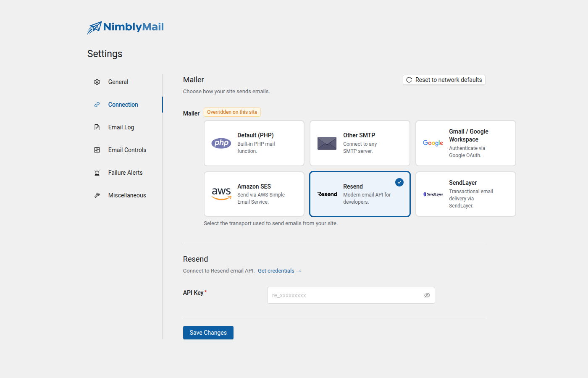
Task: Click the Miscellaneous wrench icon
Action: click(x=97, y=195)
